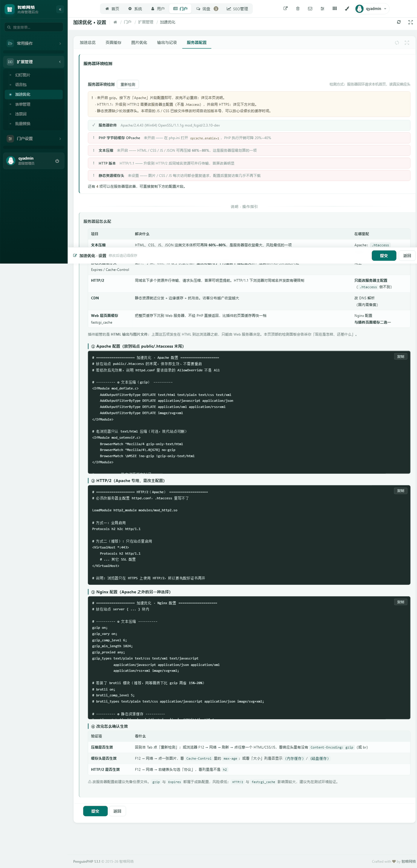Image resolution: width=417 pixels, height=868 pixels.
Task: Focus the 搜索菜单 search field
Action: coord(34,27)
